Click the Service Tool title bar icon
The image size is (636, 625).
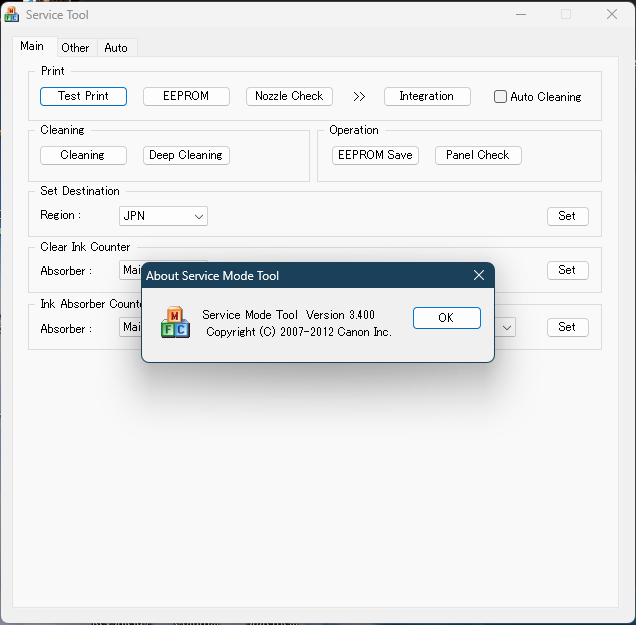point(12,15)
